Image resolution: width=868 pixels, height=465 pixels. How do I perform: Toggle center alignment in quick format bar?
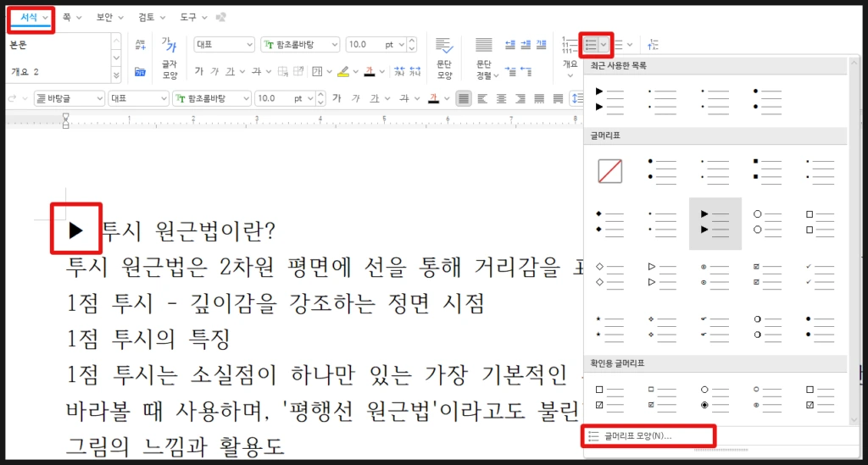502,98
